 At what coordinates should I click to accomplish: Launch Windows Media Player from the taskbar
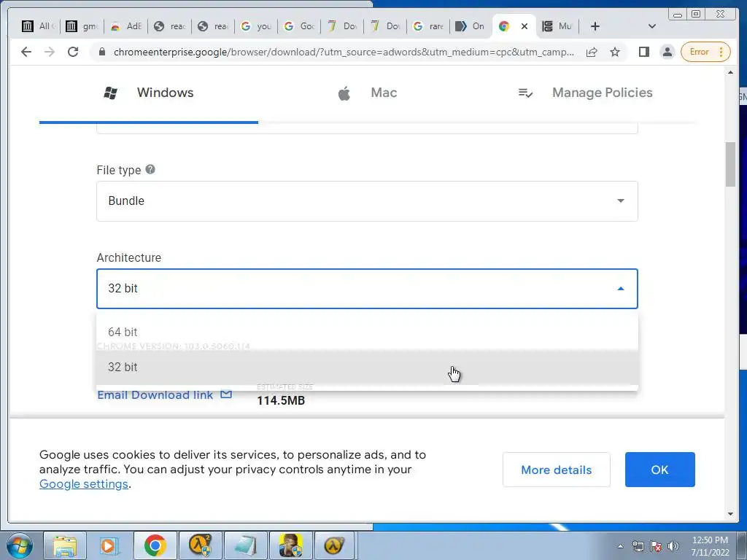109,545
